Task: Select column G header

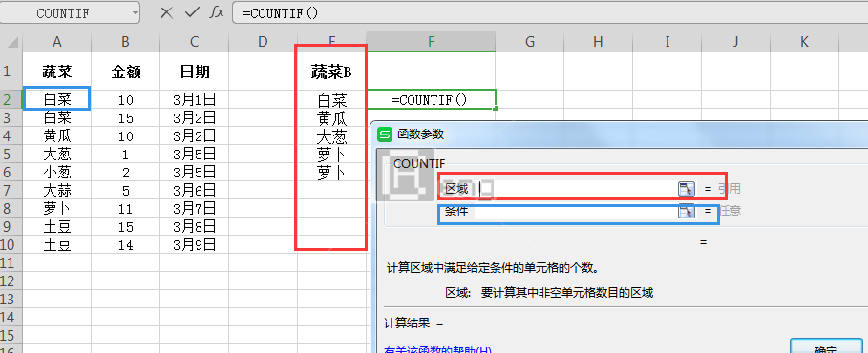Action: coord(530,41)
